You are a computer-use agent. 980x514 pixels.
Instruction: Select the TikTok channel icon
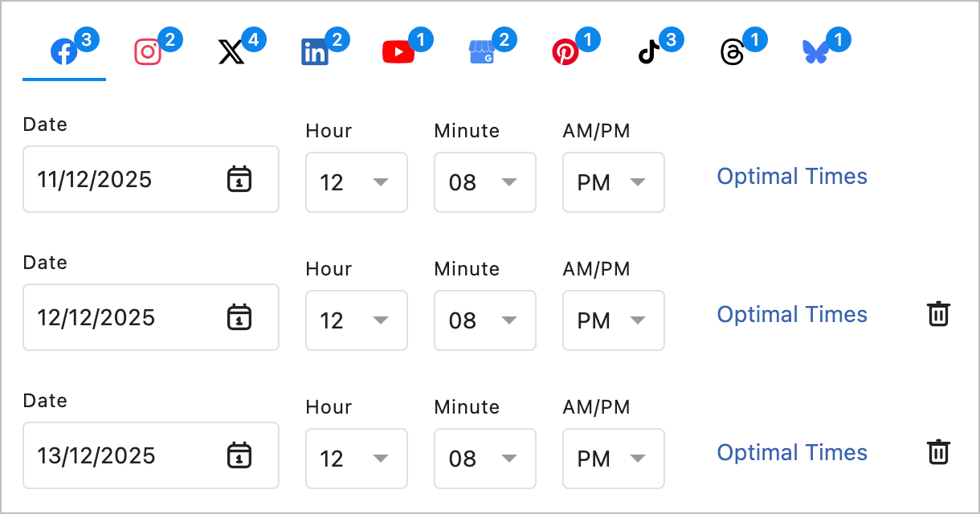(651, 51)
